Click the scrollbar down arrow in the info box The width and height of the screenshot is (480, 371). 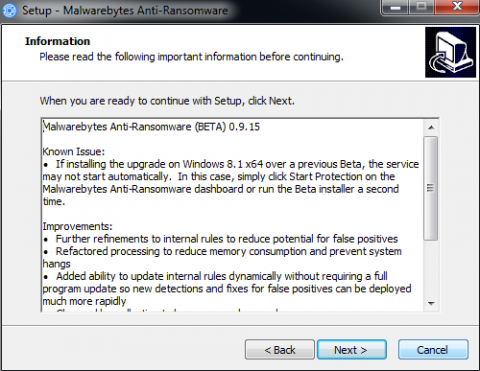tap(431, 303)
